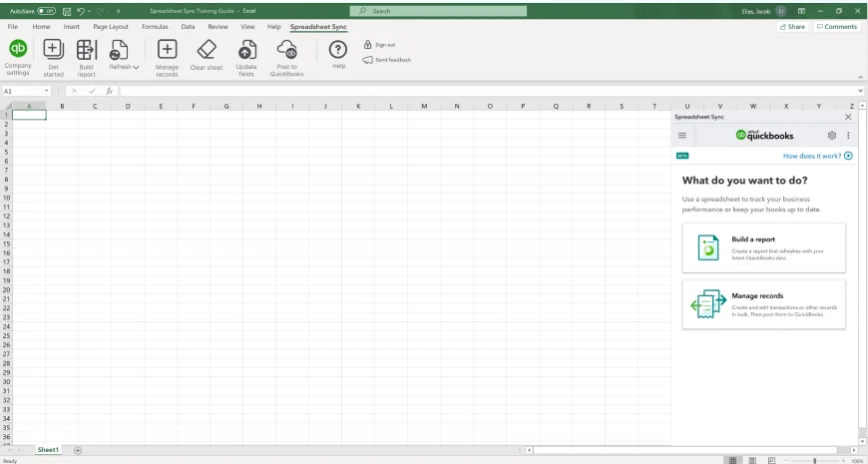Click the Select All corner triangle
868x464 pixels.
coord(6,106)
